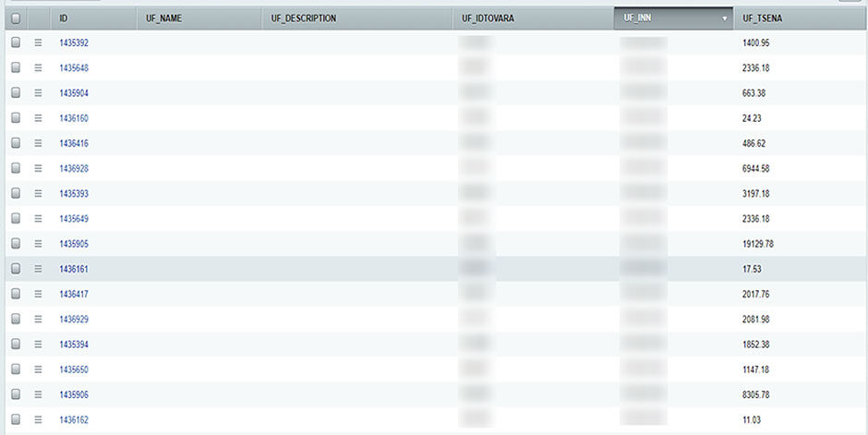Check the box for row 1436416
The height and width of the screenshot is (435, 868).
[16, 143]
